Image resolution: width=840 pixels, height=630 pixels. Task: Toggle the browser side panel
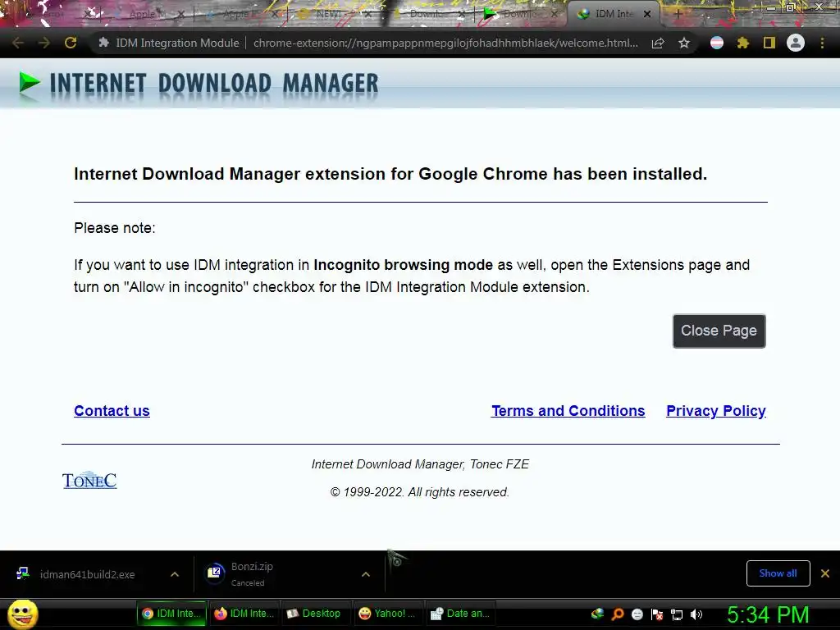769,43
